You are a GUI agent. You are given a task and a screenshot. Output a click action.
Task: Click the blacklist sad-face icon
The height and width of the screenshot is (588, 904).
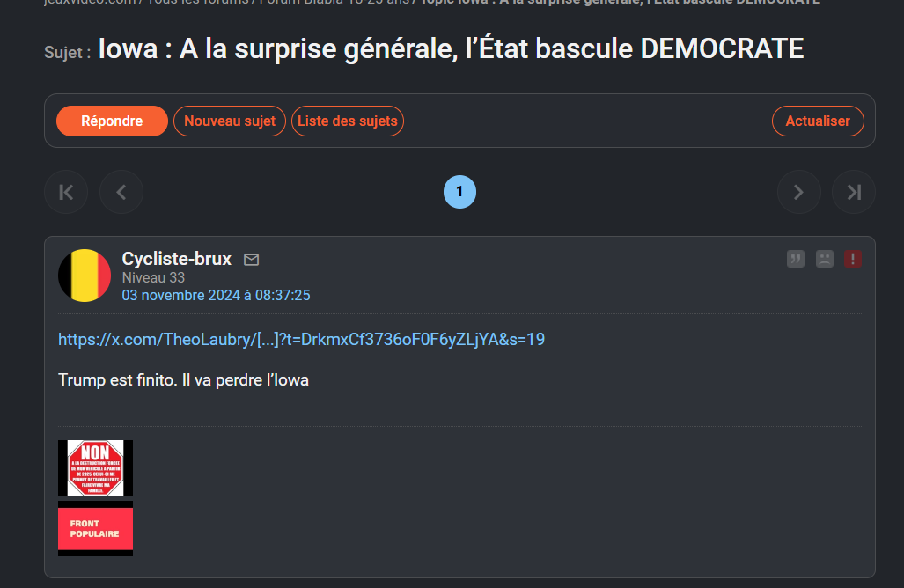coord(825,259)
